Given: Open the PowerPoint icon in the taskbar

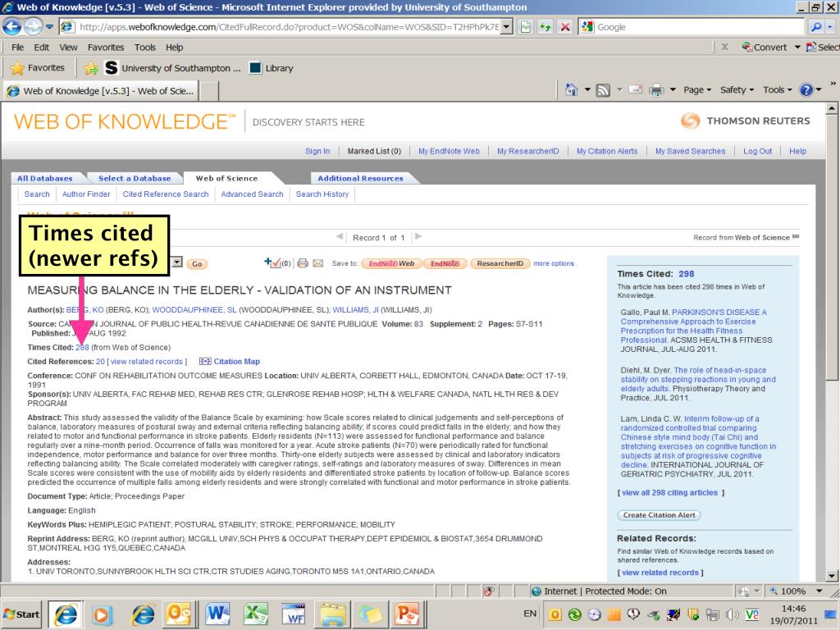Looking at the screenshot, I should point(407,614).
